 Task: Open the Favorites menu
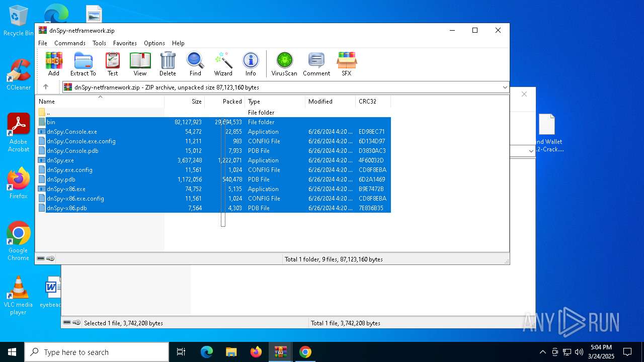point(125,43)
